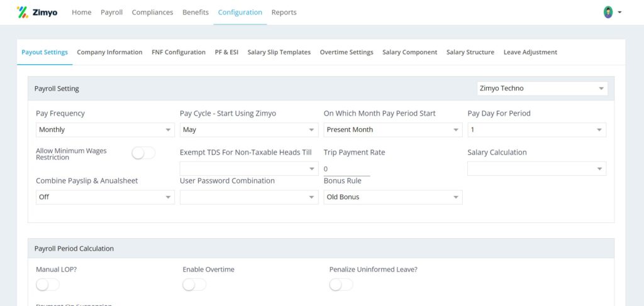Viewport: 644px width, 306px height.
Task: Open Pay Day For Period dropdown
Action: coord(537,129)
